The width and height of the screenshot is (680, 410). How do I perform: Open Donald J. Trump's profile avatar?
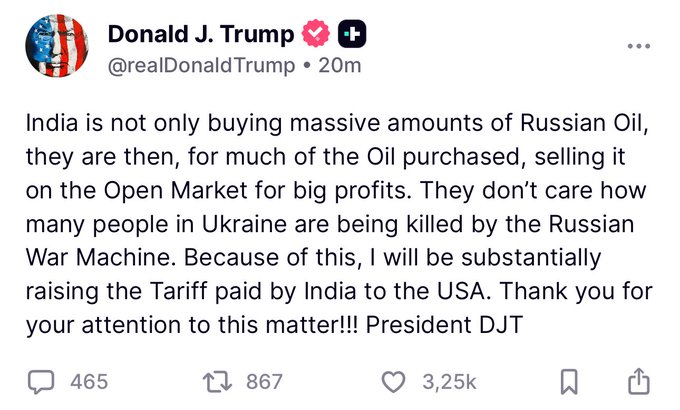coord(53,47)
